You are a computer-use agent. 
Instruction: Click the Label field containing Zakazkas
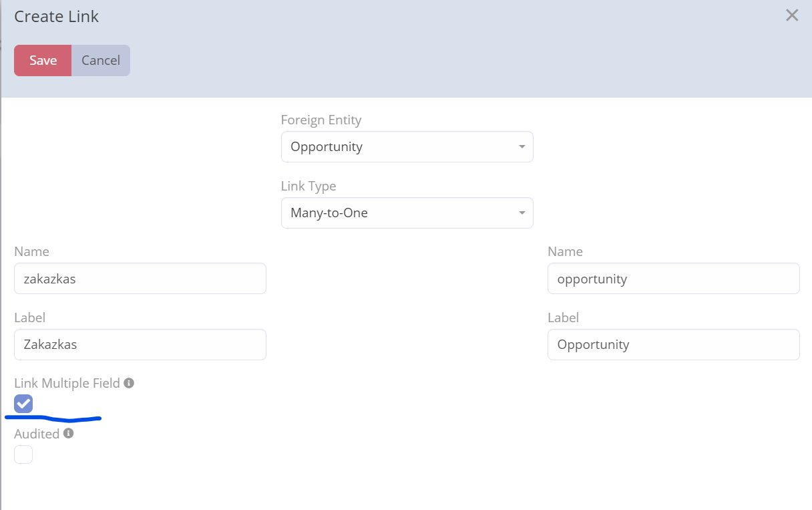click(140, 345)
